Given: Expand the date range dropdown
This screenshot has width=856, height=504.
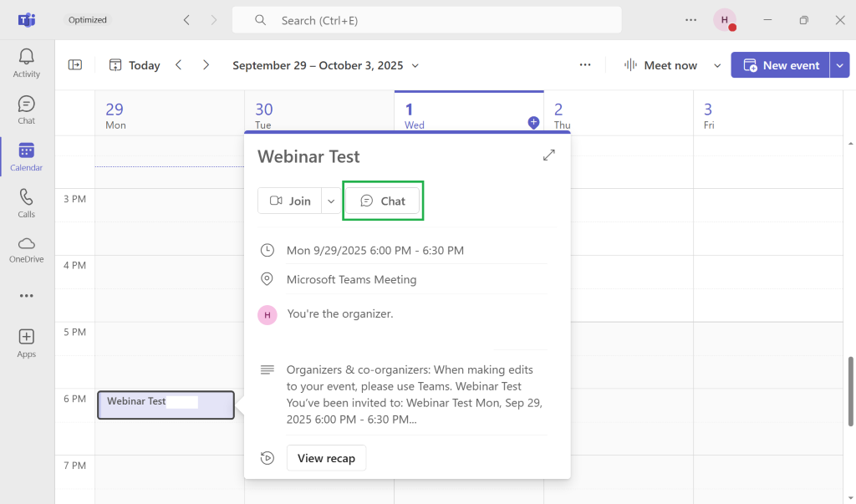Looking at the screenshot, I should pos(415,65).
